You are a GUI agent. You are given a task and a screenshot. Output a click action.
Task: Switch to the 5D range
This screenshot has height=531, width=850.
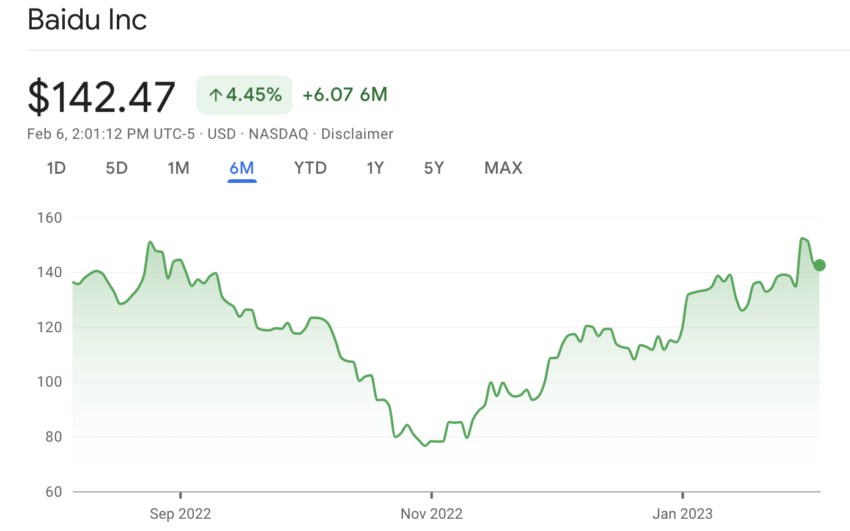[117, 168]
